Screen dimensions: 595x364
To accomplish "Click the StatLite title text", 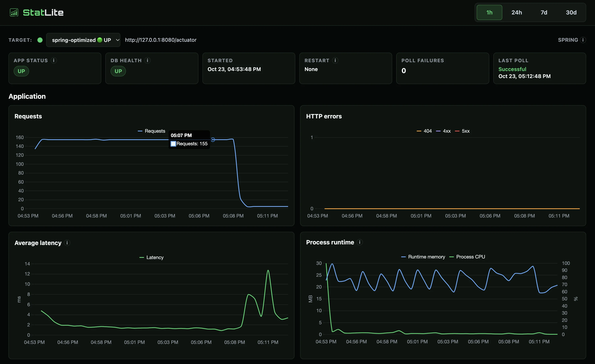I will pyautogui.click(x=43, y=13).
